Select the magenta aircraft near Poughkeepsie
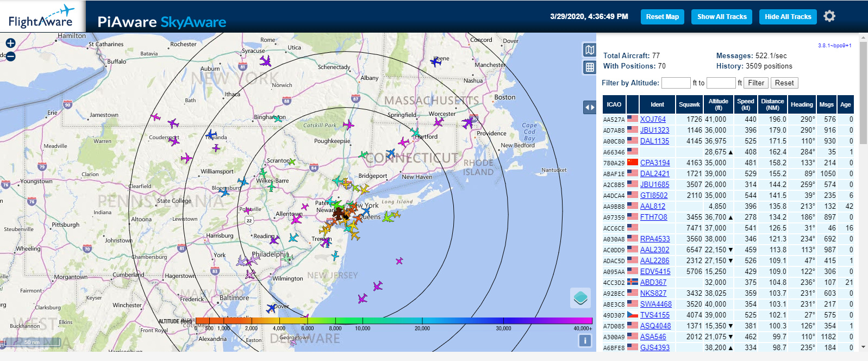Viewport: 868px width, 361px height. pyautogui.click(x=348, y=125)
